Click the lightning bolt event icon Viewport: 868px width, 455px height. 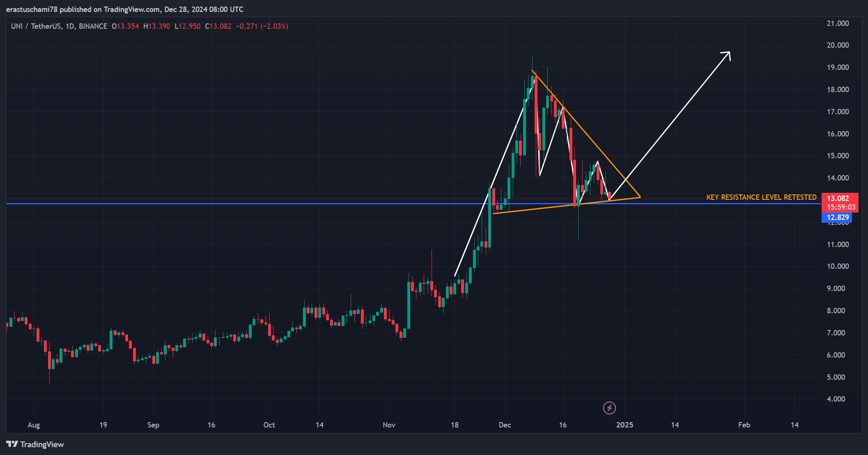(x=609, y=408)
